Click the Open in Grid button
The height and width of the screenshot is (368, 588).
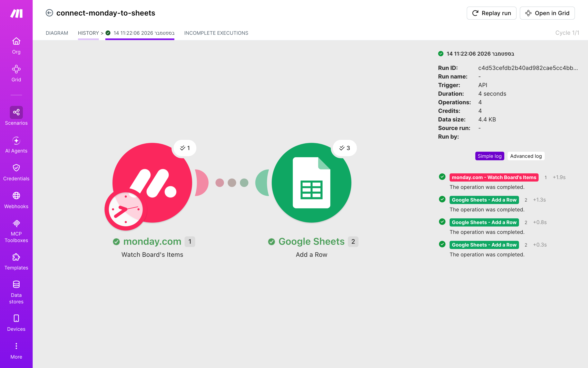547,13
